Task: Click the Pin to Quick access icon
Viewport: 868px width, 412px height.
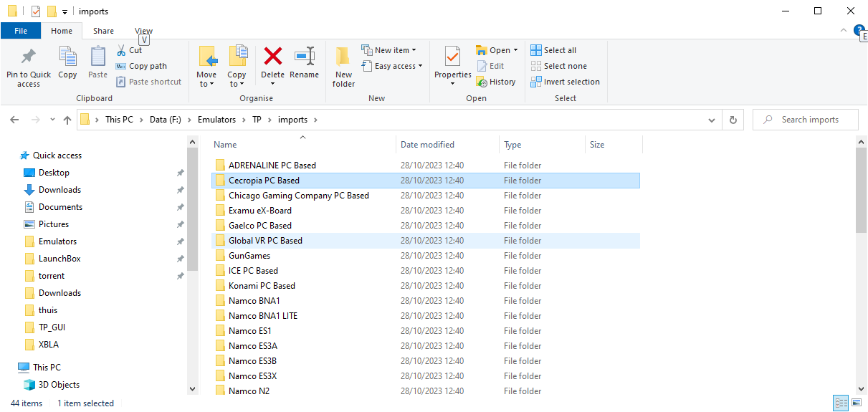Action: tap(29, 57)
